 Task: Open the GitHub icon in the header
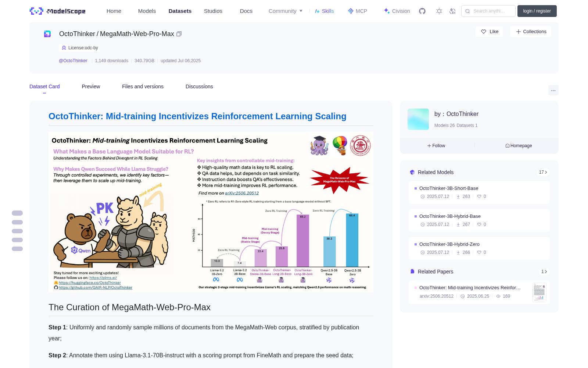tap(422, 11)
